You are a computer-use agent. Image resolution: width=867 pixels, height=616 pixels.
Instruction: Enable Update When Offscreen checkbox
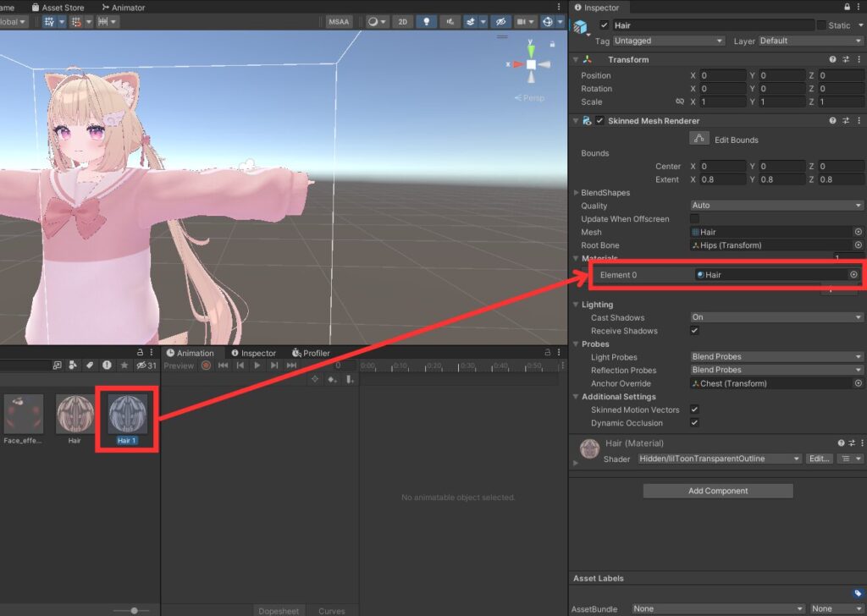[695, 219]
